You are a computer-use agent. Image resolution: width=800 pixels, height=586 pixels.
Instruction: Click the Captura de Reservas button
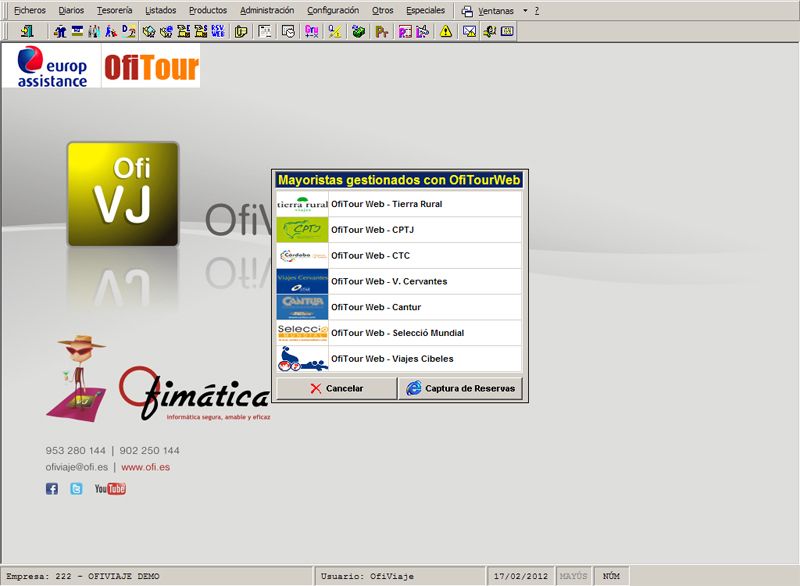coord(460,389)
